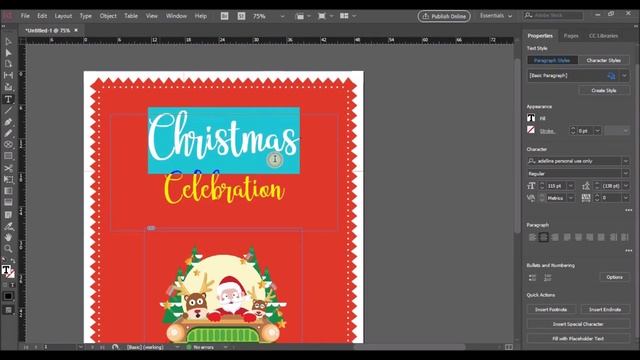The image size is (640, 360).
Task: Select the Pen tool
Action: [x=8, y=122]
